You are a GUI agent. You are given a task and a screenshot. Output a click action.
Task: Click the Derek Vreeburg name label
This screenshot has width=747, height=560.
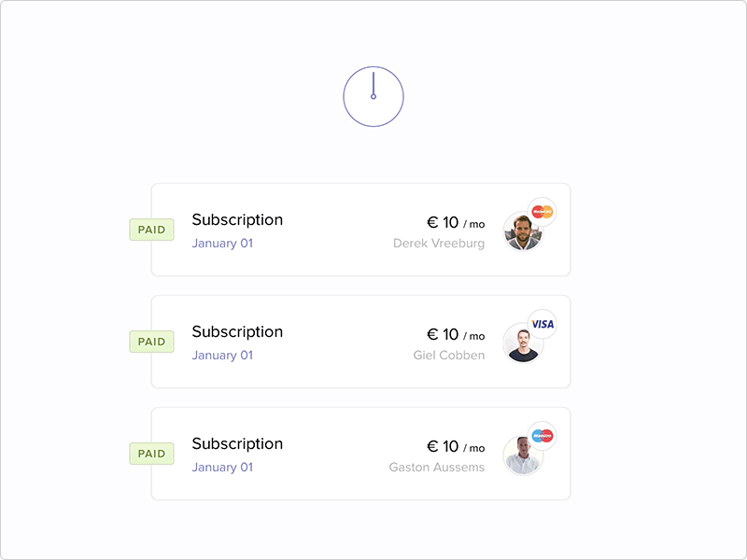pos(439,244)
